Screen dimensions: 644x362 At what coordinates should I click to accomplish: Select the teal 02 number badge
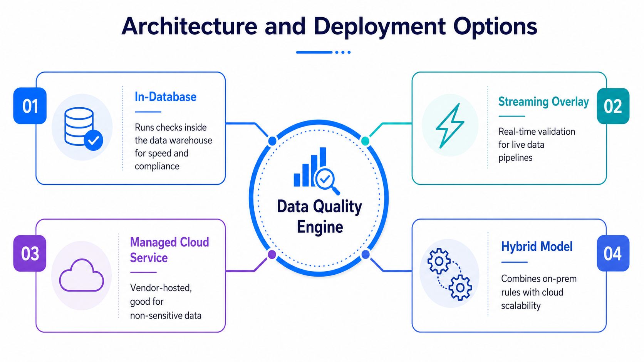click(x=613, y=106)
